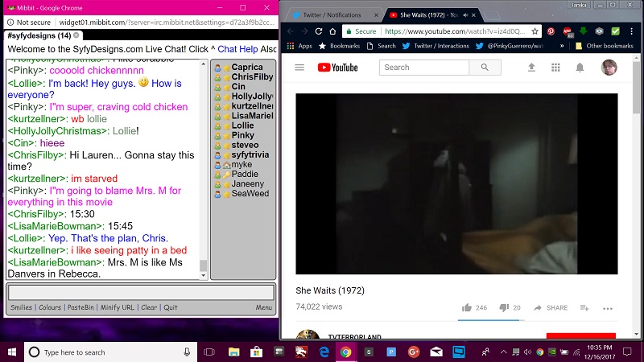Reload the YouTube page
This screenshot has width=644, height=362.
(318, 31)
